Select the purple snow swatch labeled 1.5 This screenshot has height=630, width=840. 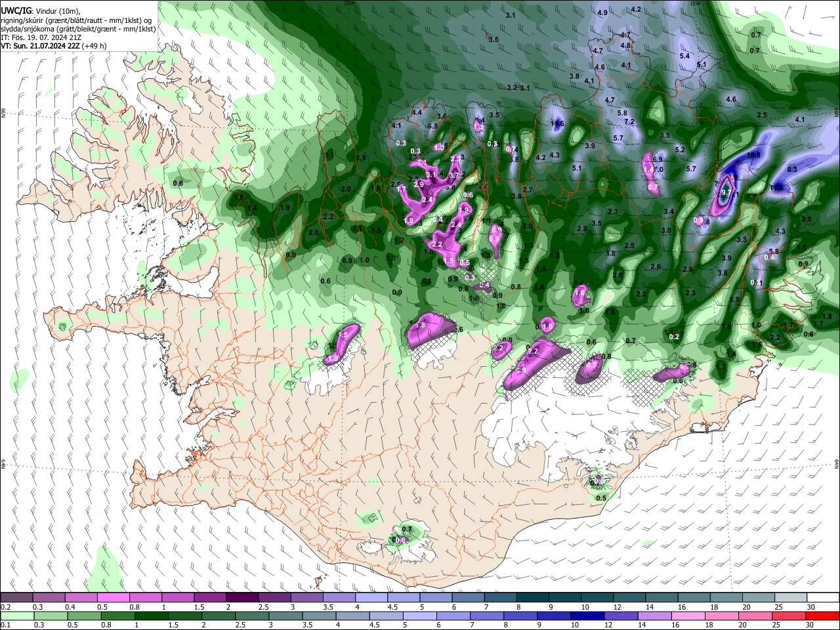pyautogui.click(x=210, y=598)
